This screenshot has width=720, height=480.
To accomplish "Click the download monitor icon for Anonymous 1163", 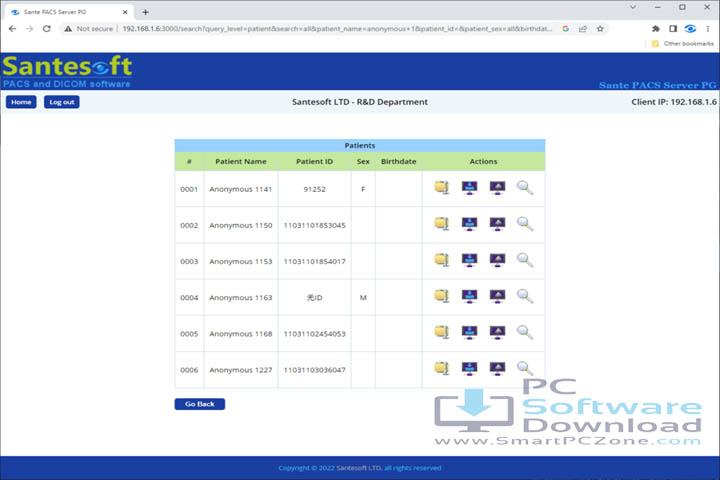I will coord(469,296).
